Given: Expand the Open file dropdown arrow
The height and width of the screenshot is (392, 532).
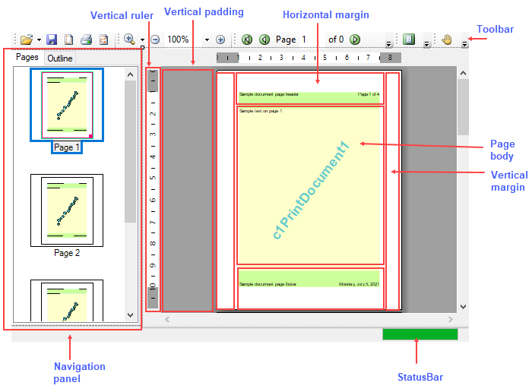Looking at the screenshot, I should pos(39,40).
